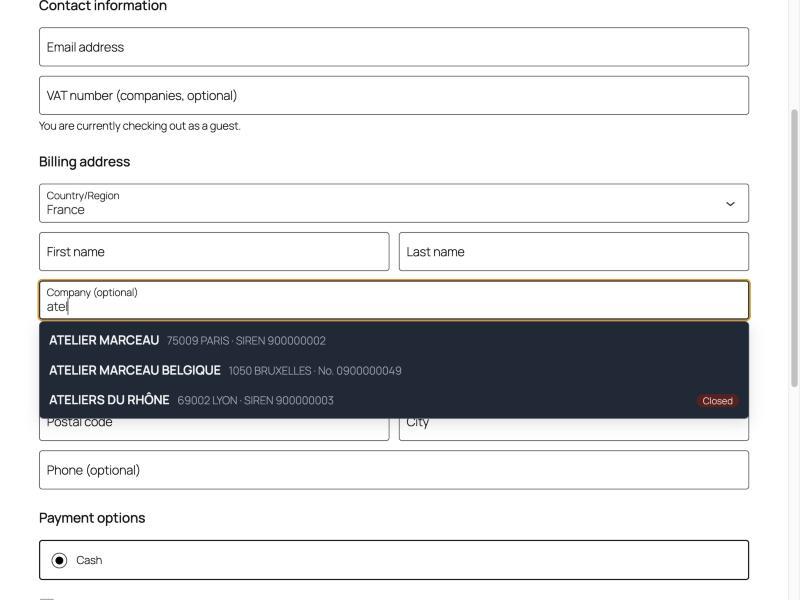Viewport: 800px width, 600px height.
Task: Select the Cash payment radio button
Action: click(59, 560)
